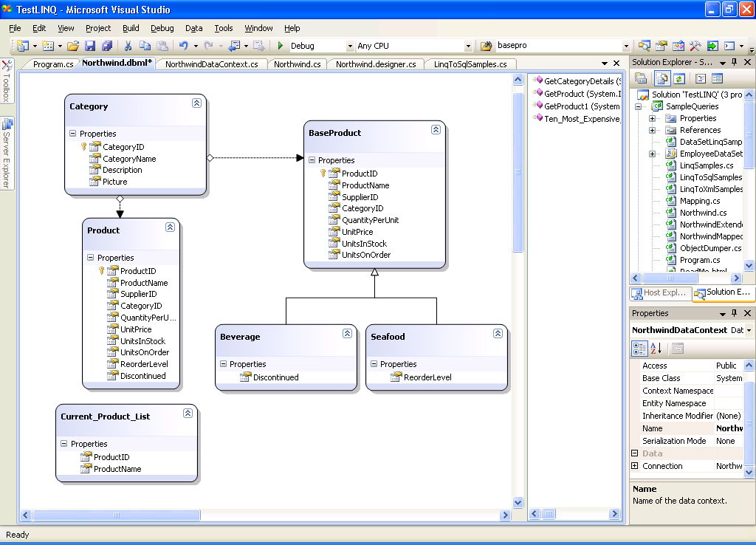The width and height of the screenshot is (756, 545).
Task: Click the View Code icon in Solution Explorer
Action: click(701, 78)
